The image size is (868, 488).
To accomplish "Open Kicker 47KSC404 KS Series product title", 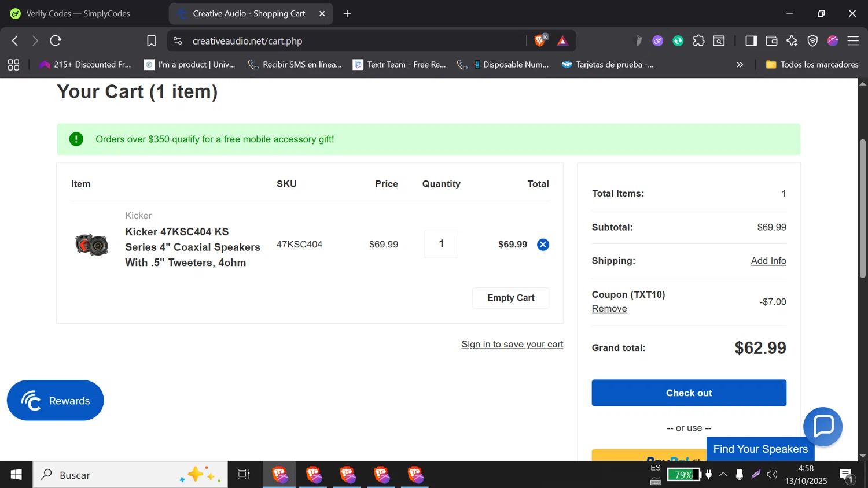I will (x=193, y=247).
